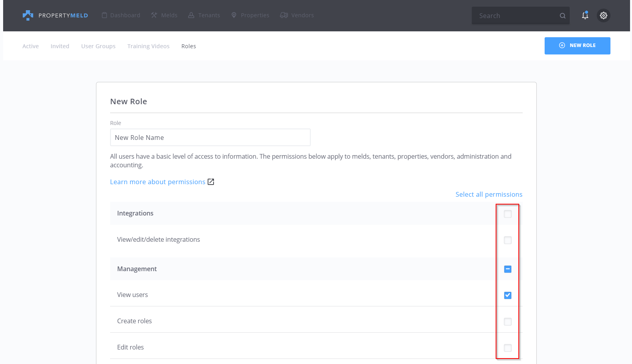Open the User Groups tab
Viewport: 632px width, 364px height.
coord(98,46)
